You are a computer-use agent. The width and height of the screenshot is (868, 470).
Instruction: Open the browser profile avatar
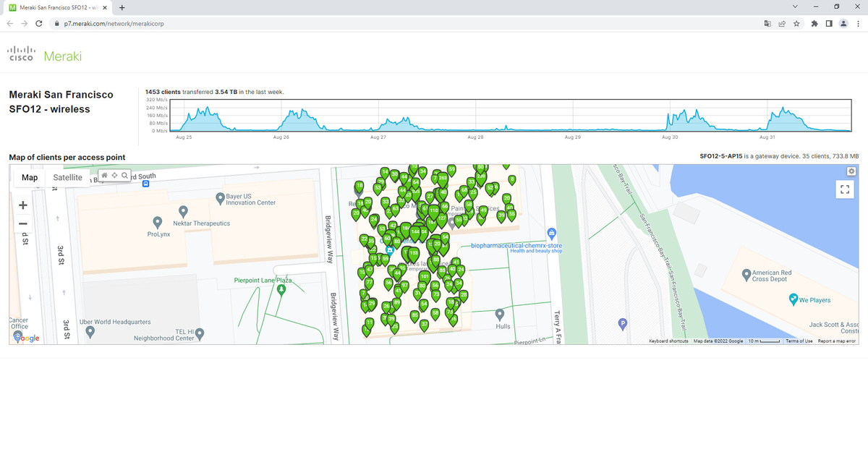coord(843,23)
